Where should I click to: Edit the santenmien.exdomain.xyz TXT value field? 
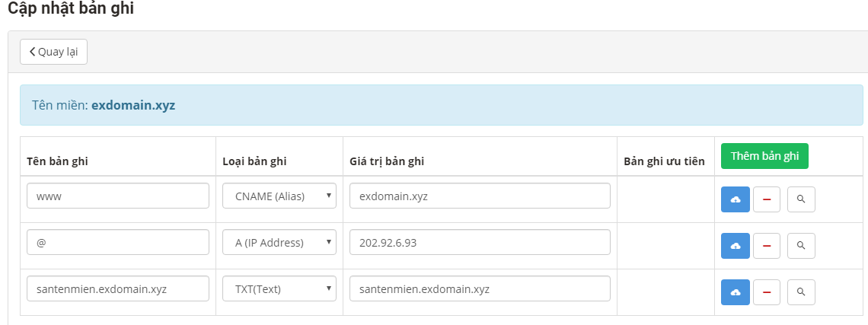(480, 288)
